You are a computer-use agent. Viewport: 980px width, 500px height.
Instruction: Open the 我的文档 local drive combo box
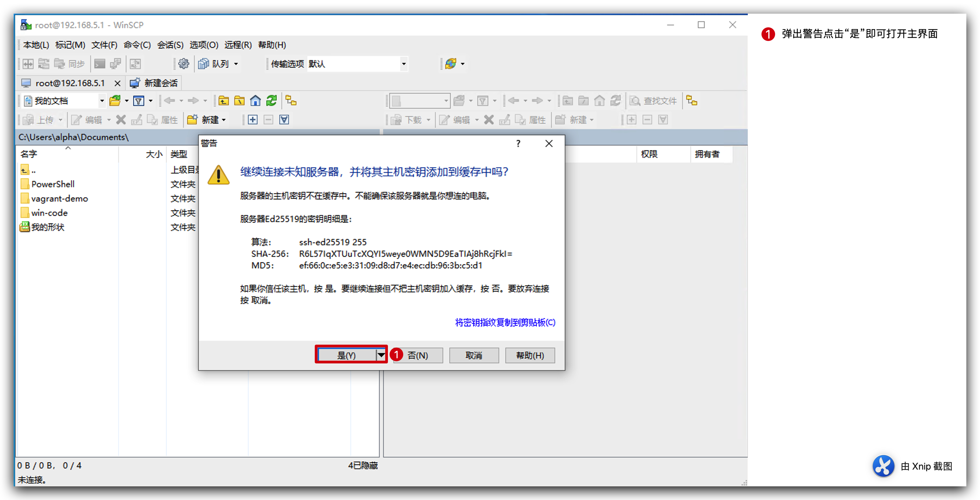coord(64,101)
